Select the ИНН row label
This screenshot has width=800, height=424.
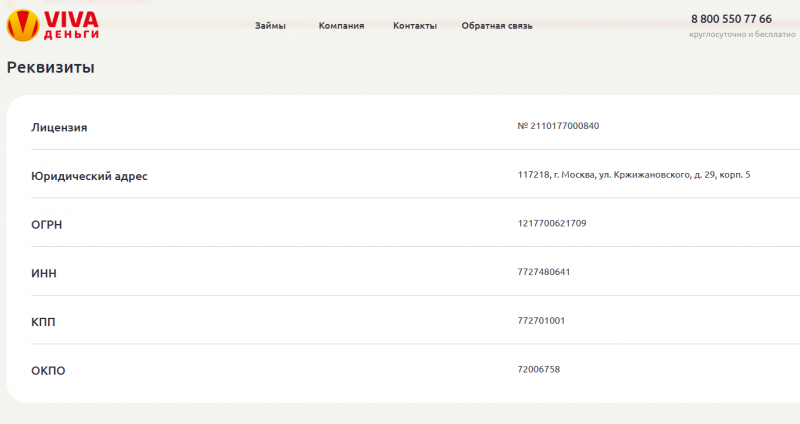[45, 273]
